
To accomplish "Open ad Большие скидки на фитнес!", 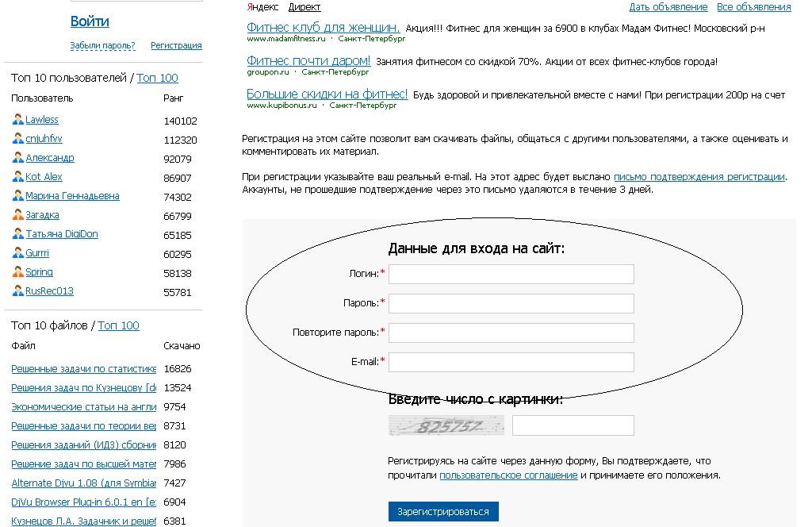I will 327,94.
